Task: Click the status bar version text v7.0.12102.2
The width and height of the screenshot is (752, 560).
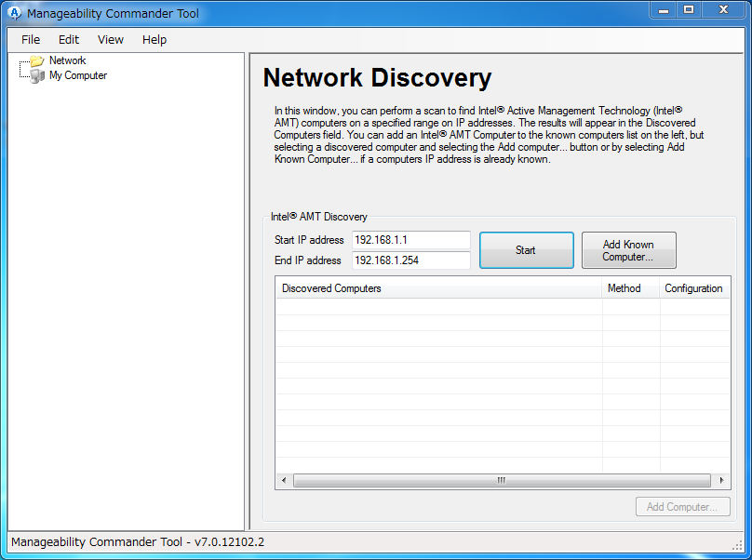Action: point(229,542)
